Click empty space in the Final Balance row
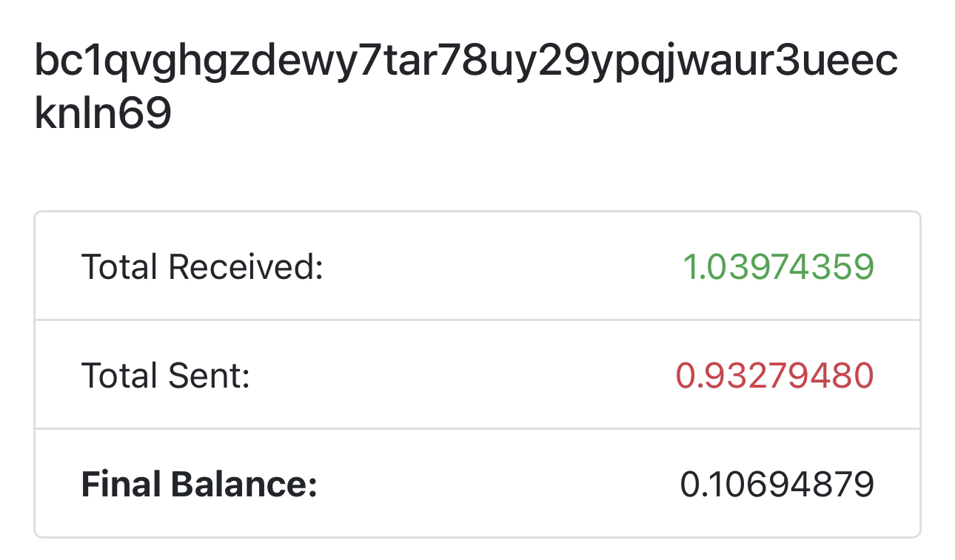The image size is (955, 560). tap(496, 484)
